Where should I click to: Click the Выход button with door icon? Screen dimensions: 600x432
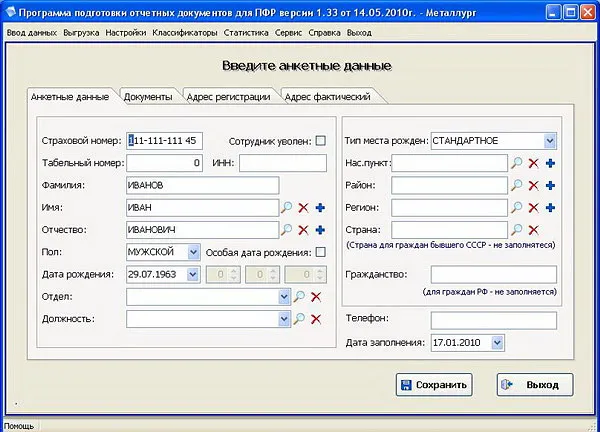[535, 385]
